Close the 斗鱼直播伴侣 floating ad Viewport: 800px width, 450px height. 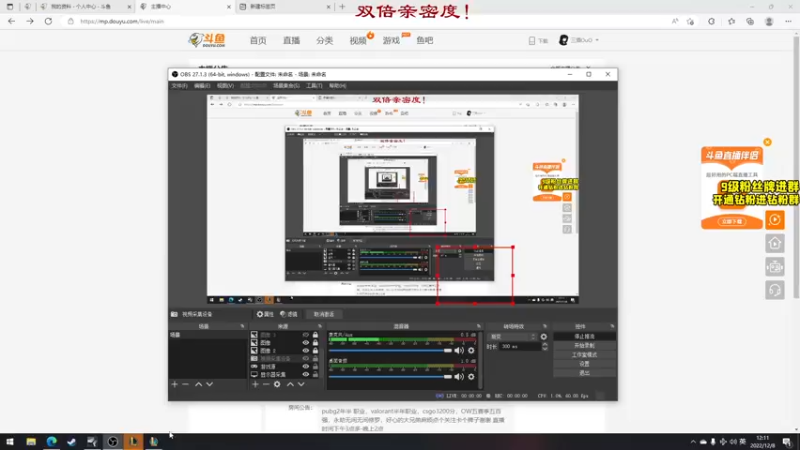767,142
